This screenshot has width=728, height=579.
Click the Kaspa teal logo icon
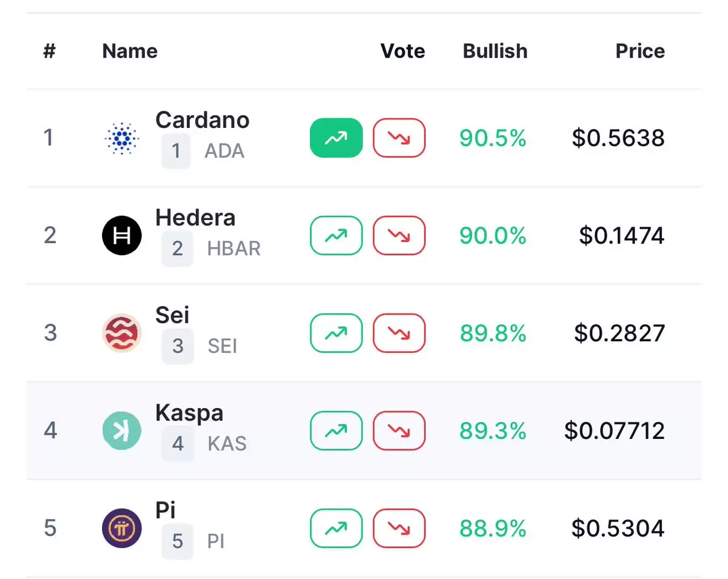point(122,430)
